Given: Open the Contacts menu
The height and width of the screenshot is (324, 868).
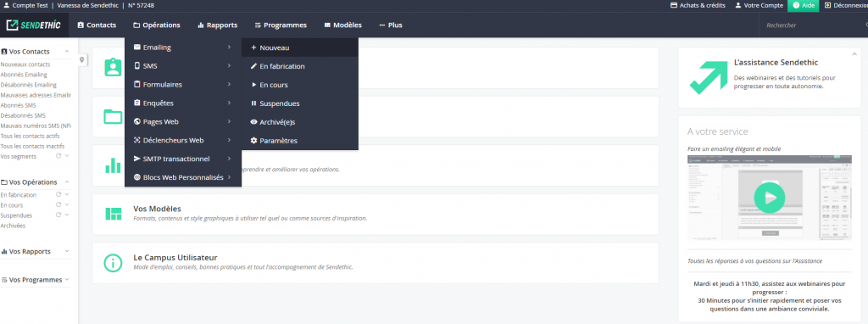Looking at the screenshot, I should point(97,25).
